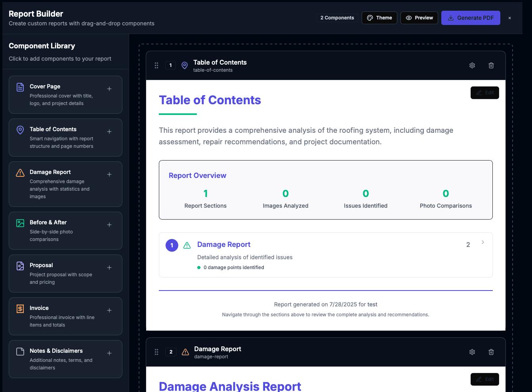
Task: Open the Theme options
Action: click(379, 18)
